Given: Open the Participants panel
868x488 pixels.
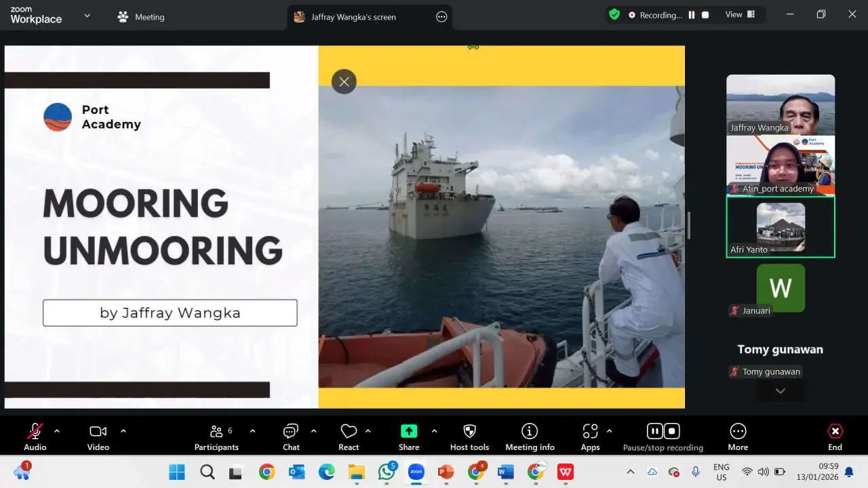Looking at the screenshot, I should [216, 436].
